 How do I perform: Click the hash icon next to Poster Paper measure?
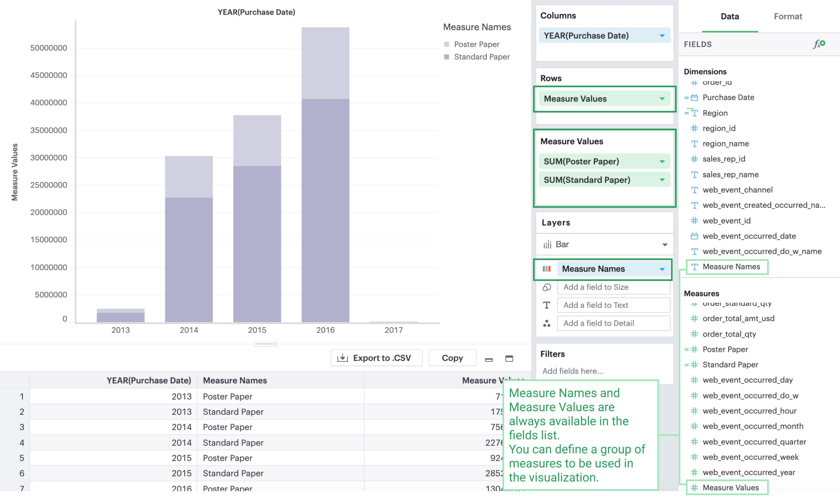point(694,349)
